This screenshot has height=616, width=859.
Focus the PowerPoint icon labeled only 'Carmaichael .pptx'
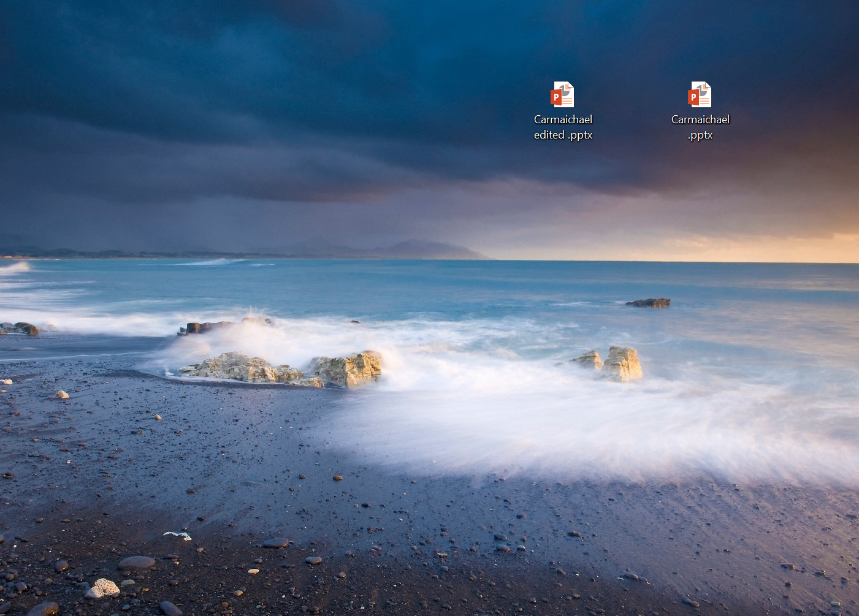point(700,95)
